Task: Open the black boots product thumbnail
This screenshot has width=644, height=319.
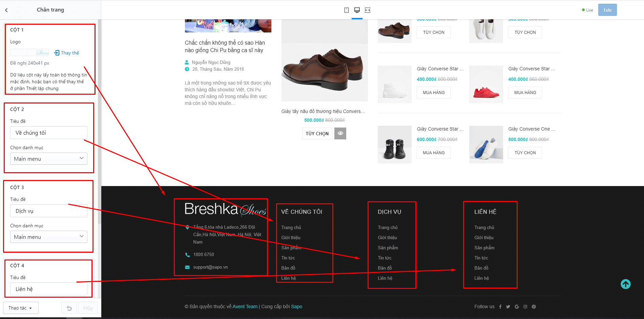Action: [x=395, y=145]
